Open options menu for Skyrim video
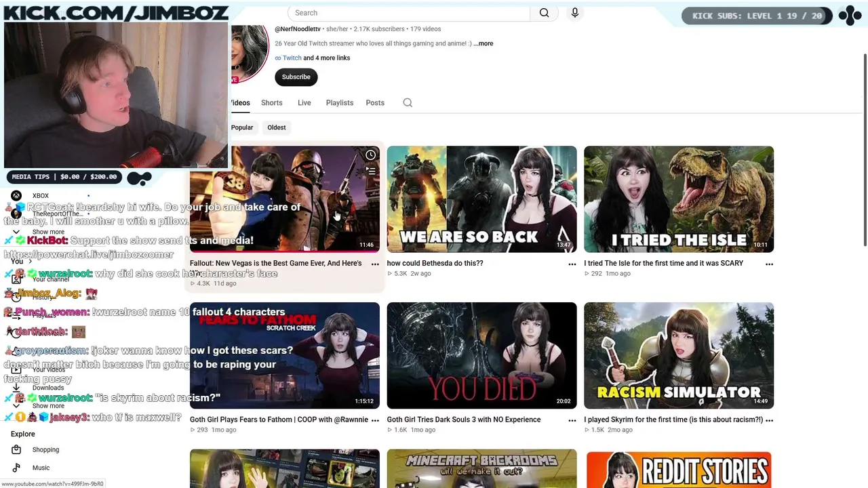 (769, 420)
